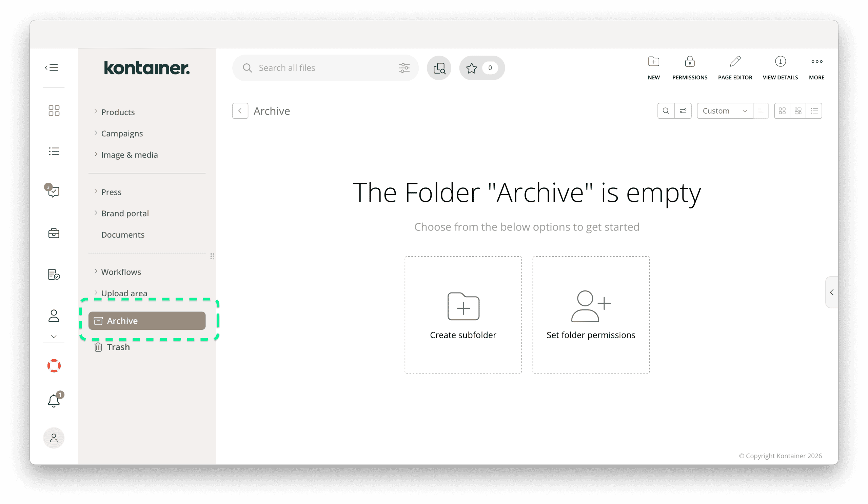Open notifications bell with 1 alert

[x=54, y=400]
